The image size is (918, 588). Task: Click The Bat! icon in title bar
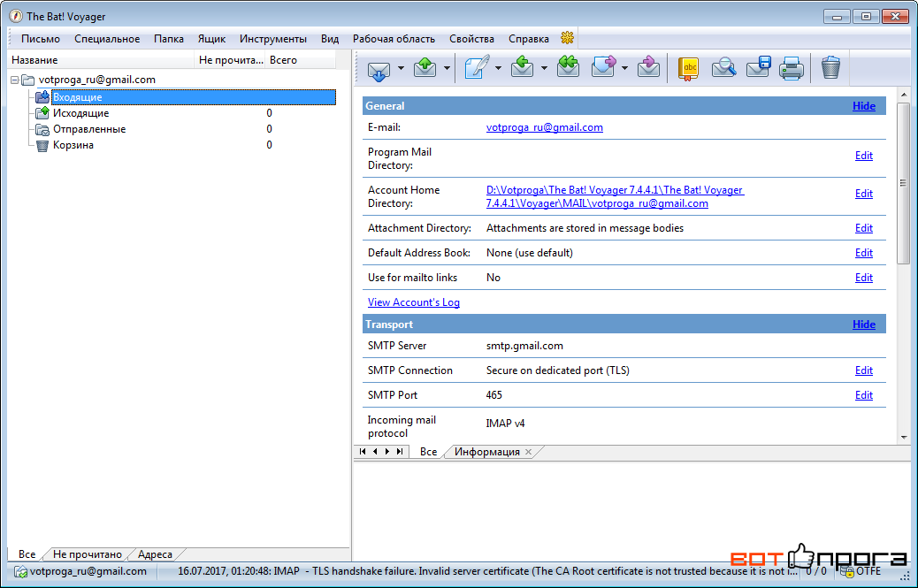pos(16,17)
